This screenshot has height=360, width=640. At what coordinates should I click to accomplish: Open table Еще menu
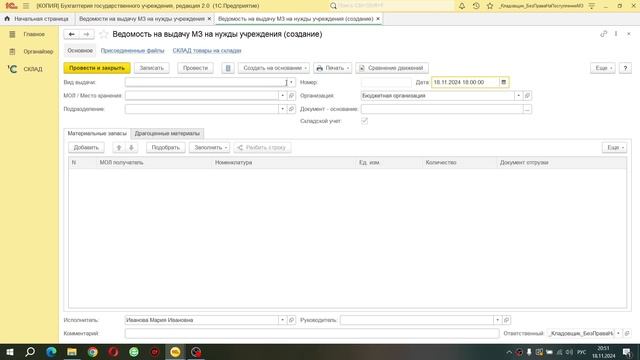click(615, 147)
